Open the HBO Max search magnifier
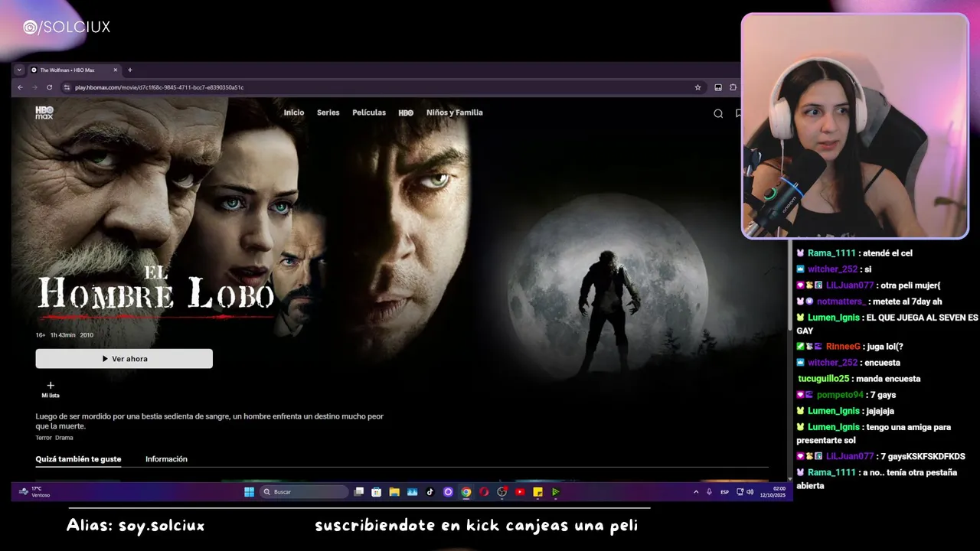The height and width of the screenshot is (551, 980). [718, 113]
